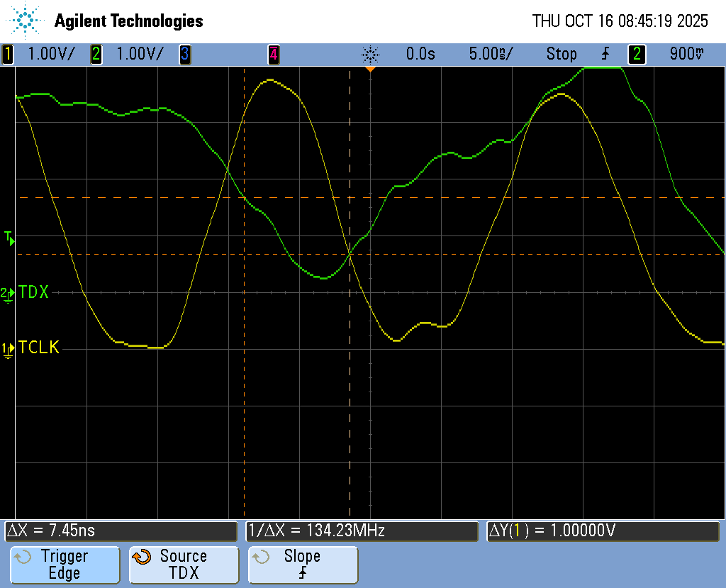Toggle the blue channel 3 indicator
This screenshot has height=588, width=726.
tap(184, 54)
